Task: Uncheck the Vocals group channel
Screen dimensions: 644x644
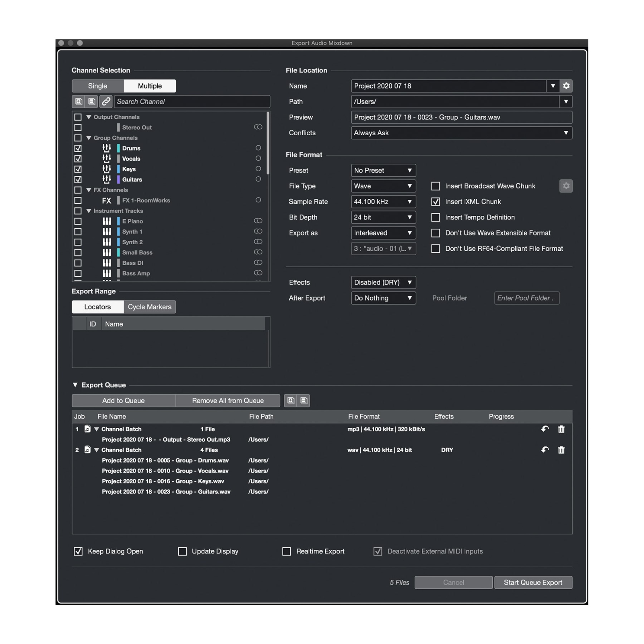Action: 78,159
